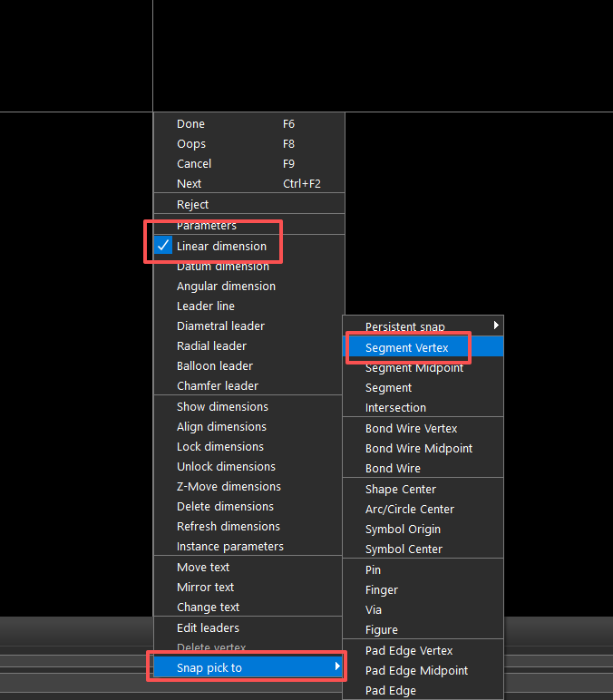Choose Balloon leader from the menu

[x=215, y=365]
